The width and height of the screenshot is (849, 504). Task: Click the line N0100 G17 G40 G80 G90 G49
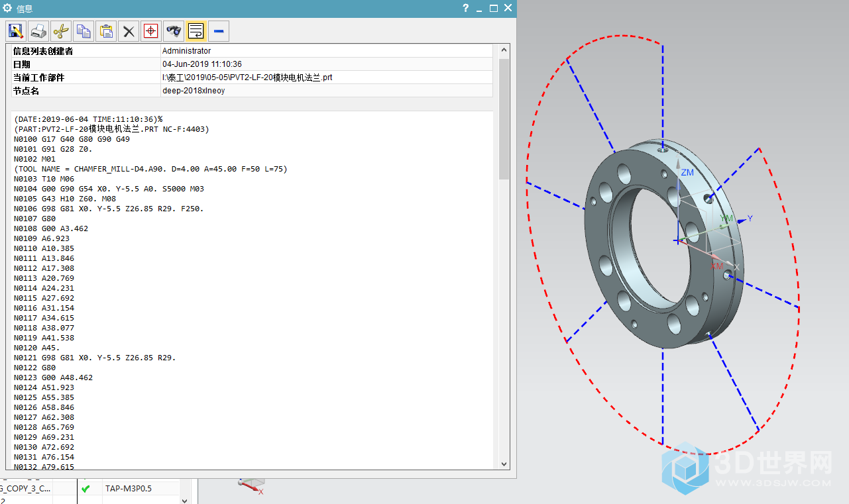pos(72,139)
